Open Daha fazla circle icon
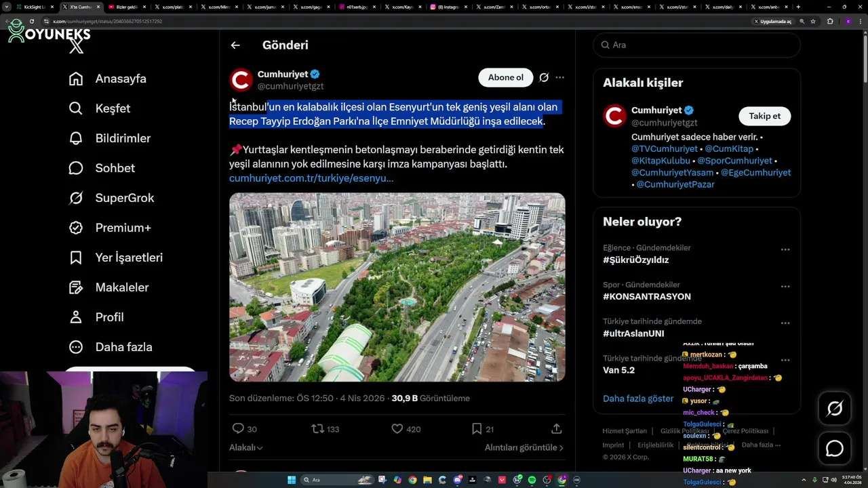This screenshot has height=488, width=868. pos(76,347)
